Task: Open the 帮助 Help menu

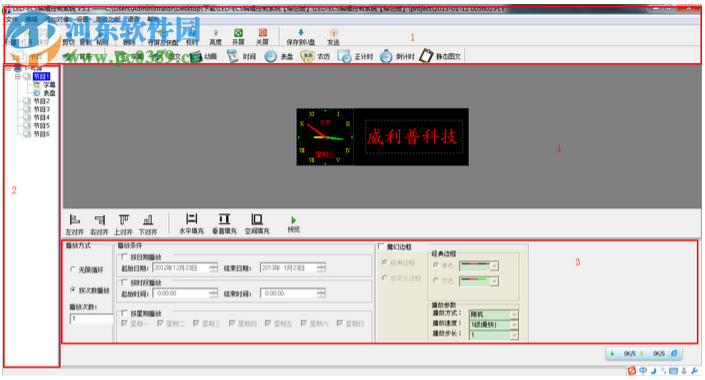Action: 153,19
